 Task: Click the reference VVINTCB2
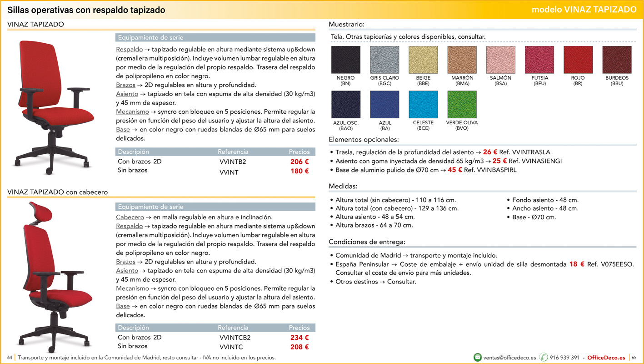(235, 338)
